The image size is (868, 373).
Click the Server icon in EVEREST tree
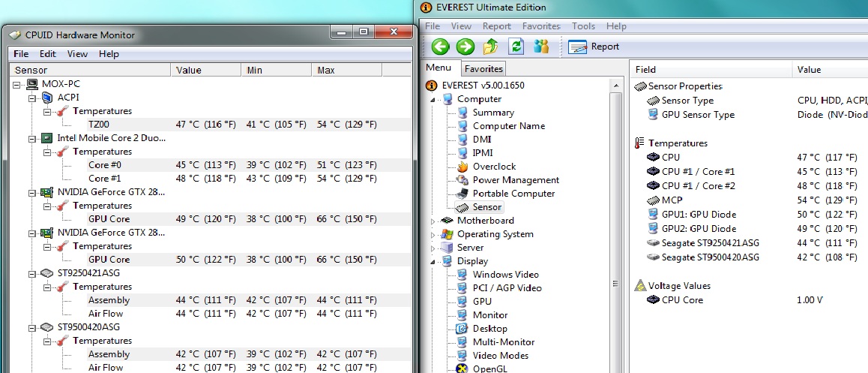(447, 247)
